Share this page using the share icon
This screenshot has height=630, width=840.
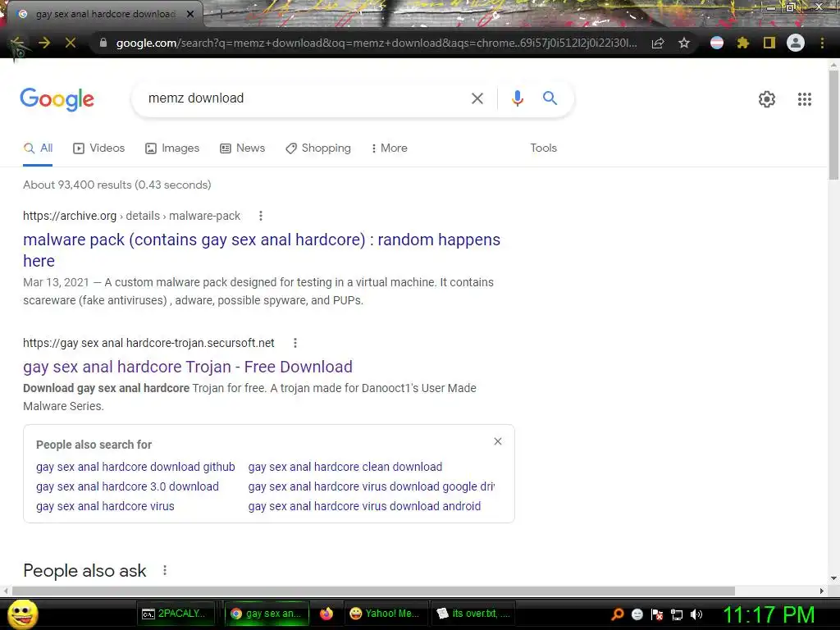[x=658, y=43]
